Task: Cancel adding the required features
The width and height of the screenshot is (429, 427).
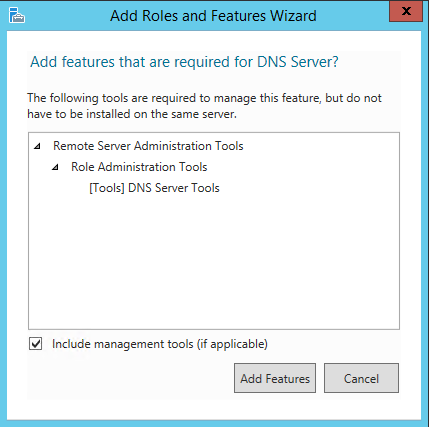Action: tap(361, 378)
